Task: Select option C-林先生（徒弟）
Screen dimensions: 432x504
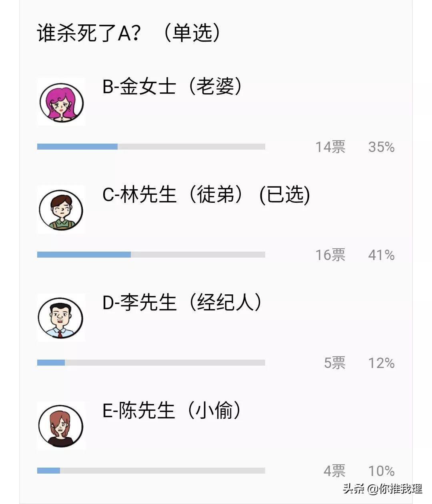Action: (206, 194)
